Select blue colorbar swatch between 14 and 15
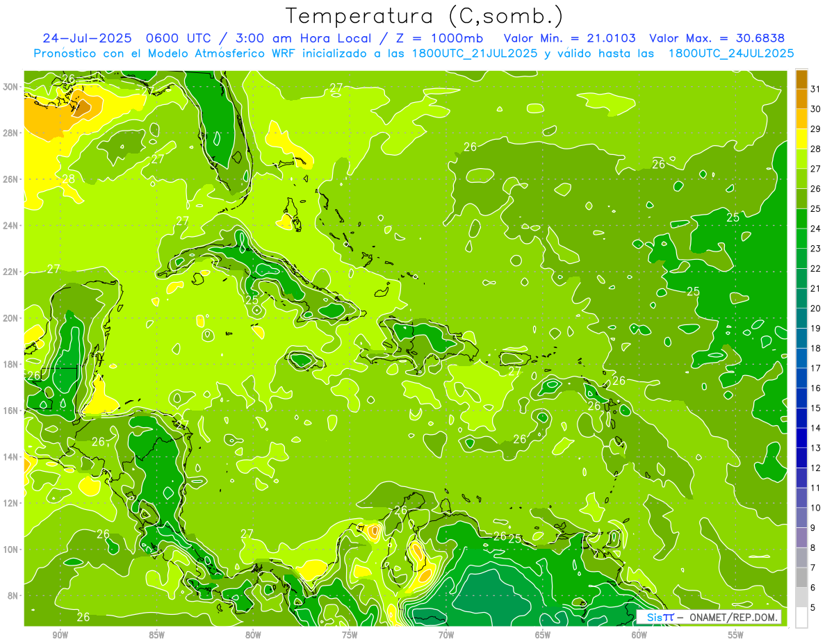The width and height of the screenshot is (834, 644). [x=801, y=418]
